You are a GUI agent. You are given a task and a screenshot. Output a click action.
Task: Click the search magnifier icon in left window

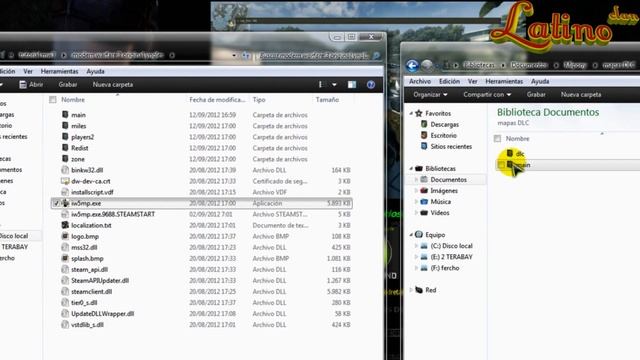point(376,55)
